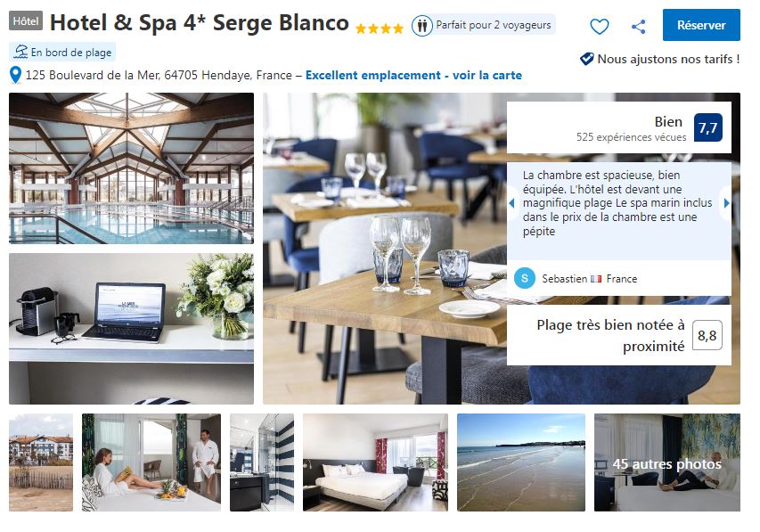
Task: Click the beach wave icon
Action: [x=20, y=52]
